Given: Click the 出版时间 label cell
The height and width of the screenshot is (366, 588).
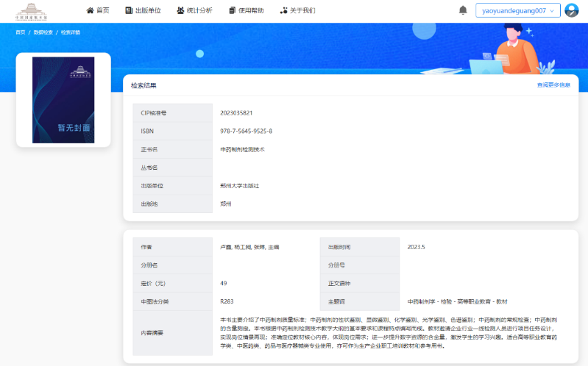Looking at the screenshot, I should pyautogui.click(x=360, y=247).
